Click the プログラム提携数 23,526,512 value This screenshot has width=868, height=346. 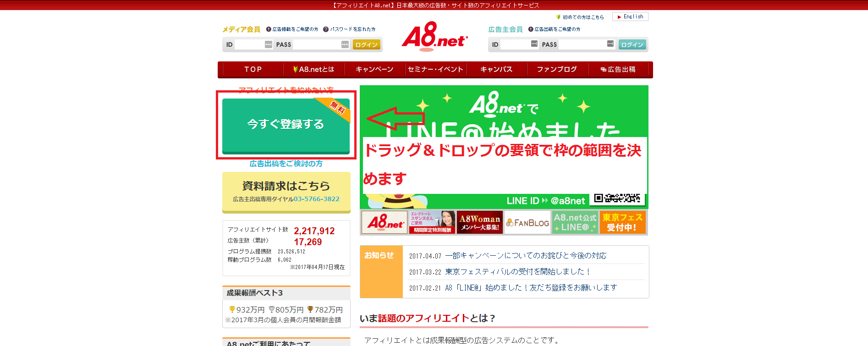[x=291, y=252]
